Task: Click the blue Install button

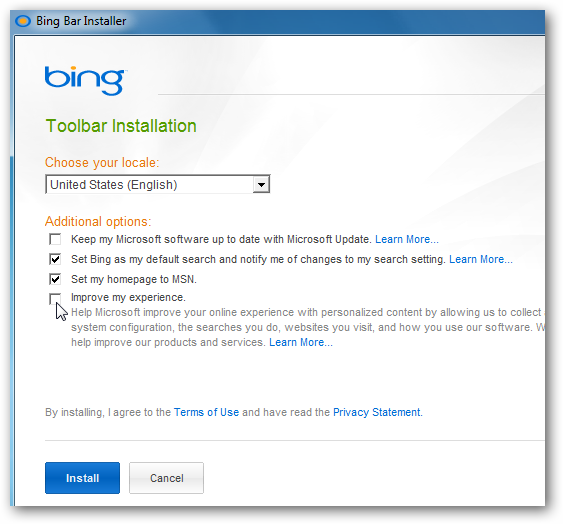Action: point(82,478)
